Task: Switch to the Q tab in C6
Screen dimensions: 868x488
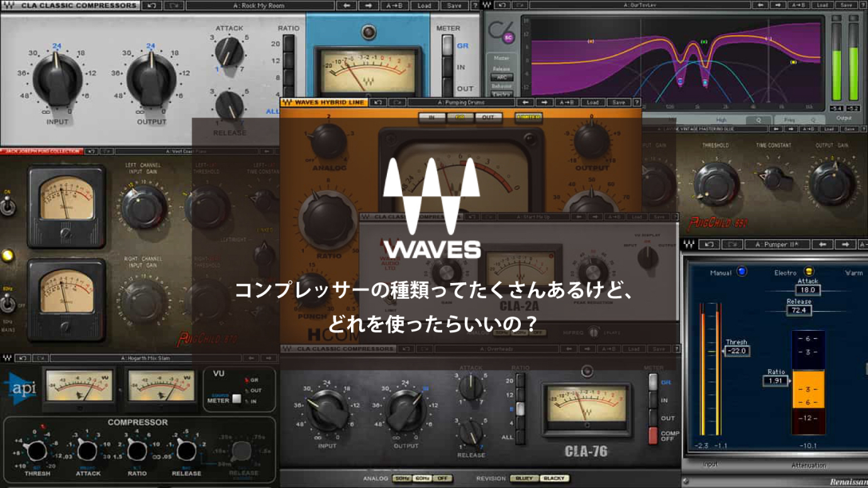Action: (x=759, y=119)
